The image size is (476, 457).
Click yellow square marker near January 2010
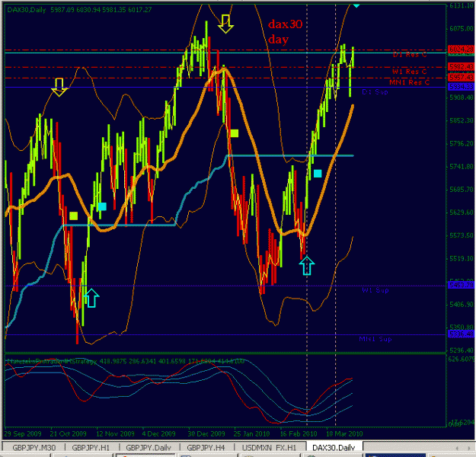coord(235,133)
